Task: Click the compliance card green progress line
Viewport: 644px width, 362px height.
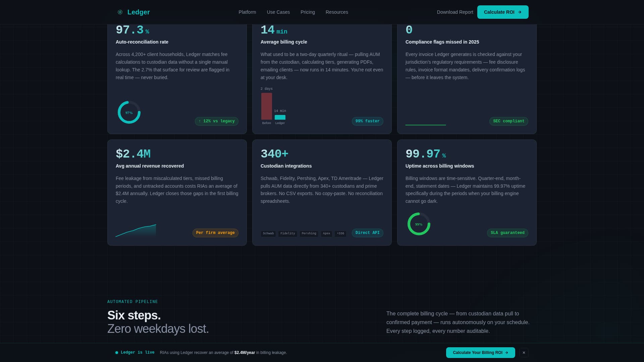Action: pyautogui.click(x=426, y=125)
